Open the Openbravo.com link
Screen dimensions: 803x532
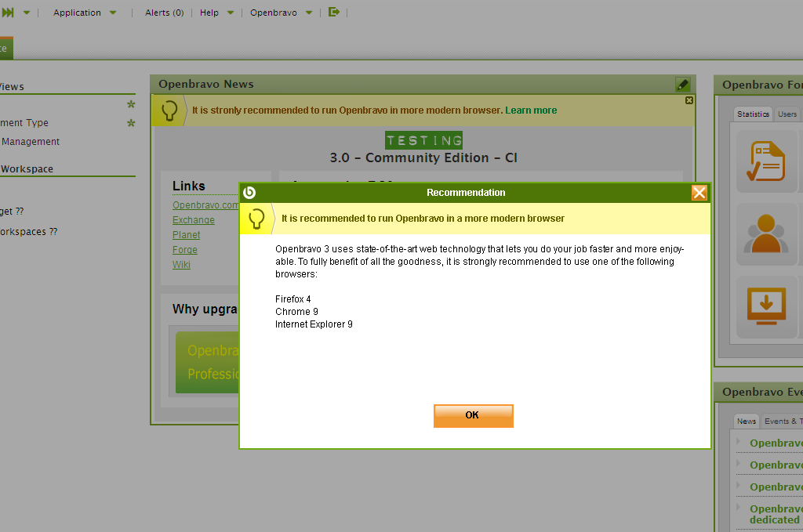pyautogui.click(x=205, y=205)
